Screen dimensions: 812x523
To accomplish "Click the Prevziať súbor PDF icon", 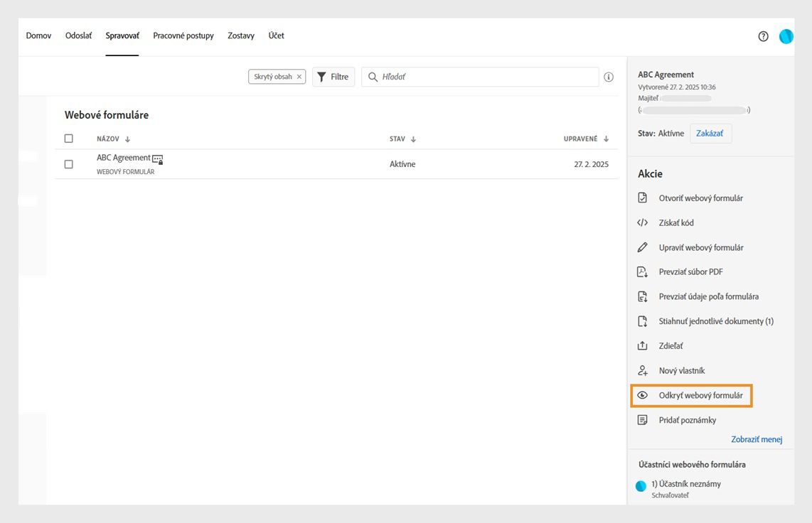I will pos(643,271).
